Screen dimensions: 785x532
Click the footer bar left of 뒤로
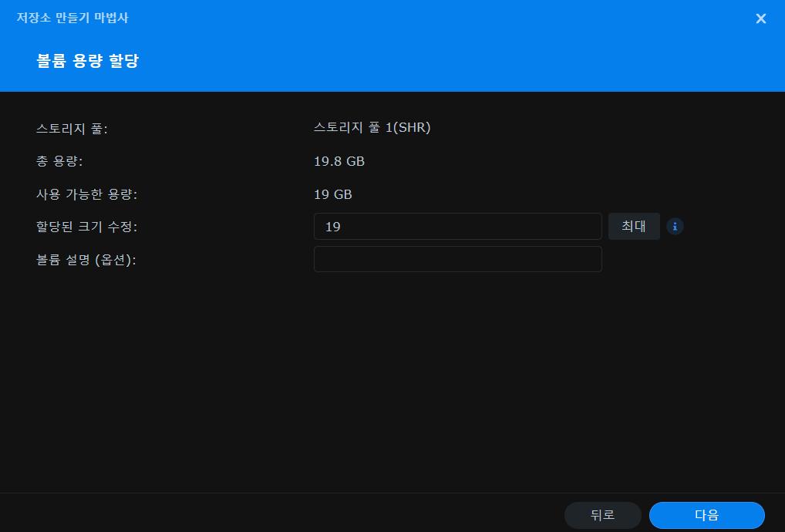[270, 513]
